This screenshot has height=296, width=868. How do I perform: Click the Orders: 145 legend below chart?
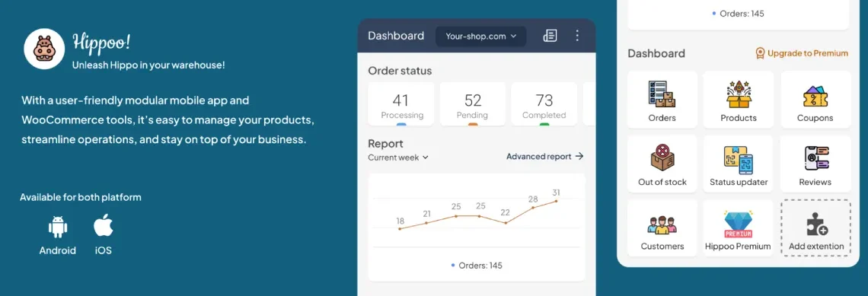point(477,266)
